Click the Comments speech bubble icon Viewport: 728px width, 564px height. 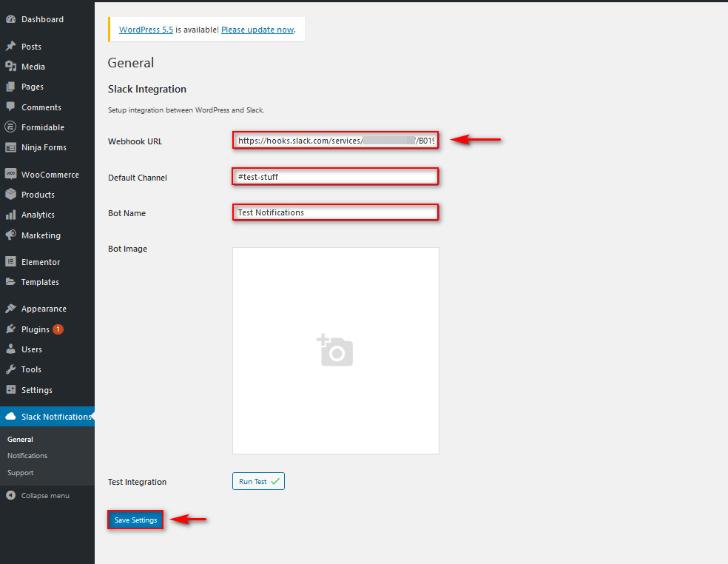click(x=10, y=107)
